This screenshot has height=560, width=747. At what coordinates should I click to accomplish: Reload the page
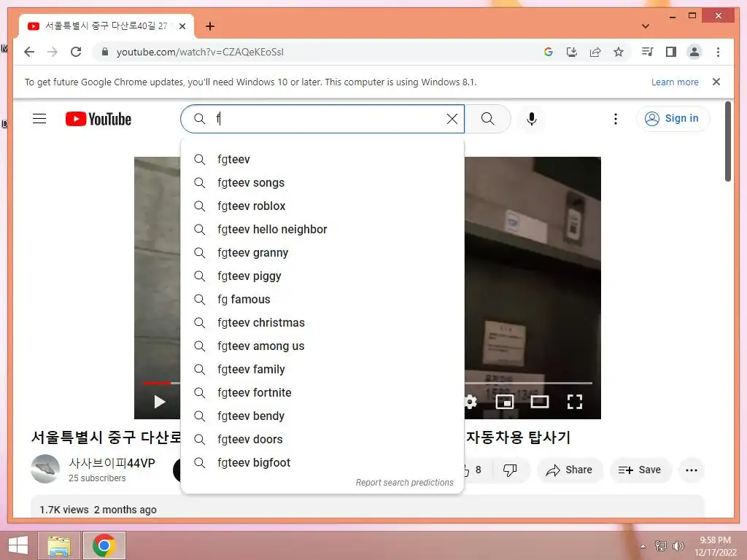tap(76, 52)
